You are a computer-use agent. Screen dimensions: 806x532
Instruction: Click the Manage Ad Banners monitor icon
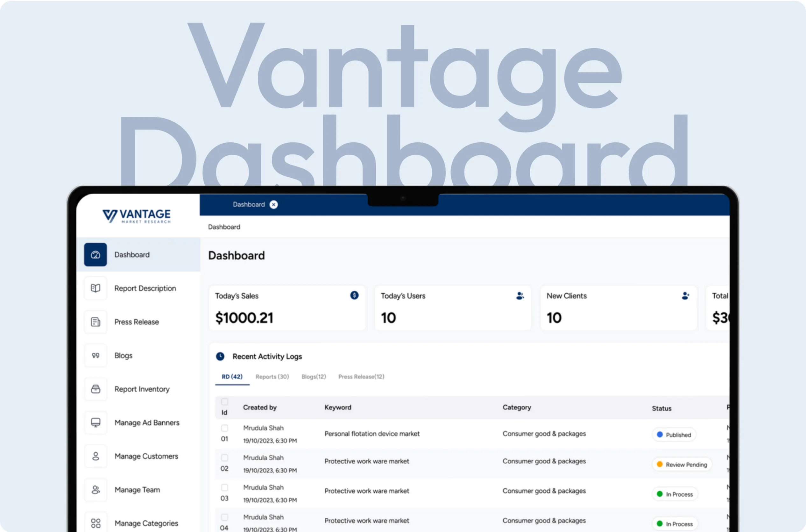click(x=95, y=422)
